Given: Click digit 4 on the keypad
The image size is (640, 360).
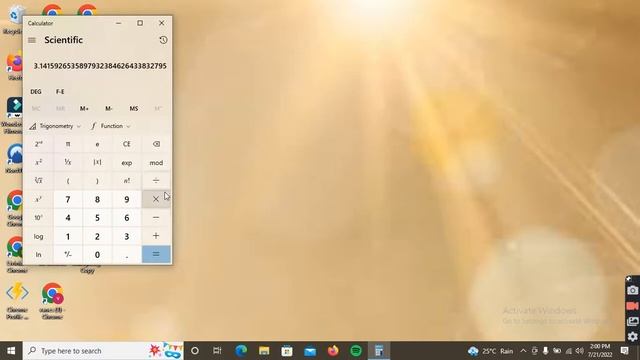Looking at the screenshot, I should pos(68,218).
